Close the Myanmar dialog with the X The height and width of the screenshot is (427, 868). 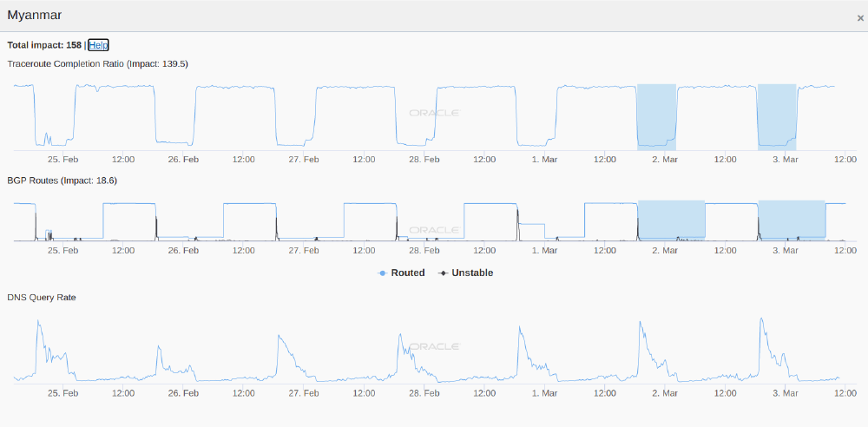tap(860, 17)
